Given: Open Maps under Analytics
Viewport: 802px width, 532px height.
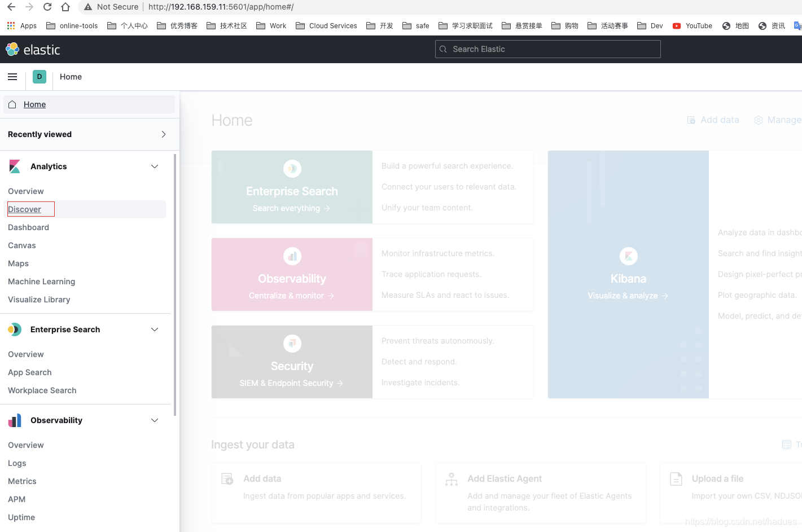Looking at the screenshot, I should pos(18,263).
